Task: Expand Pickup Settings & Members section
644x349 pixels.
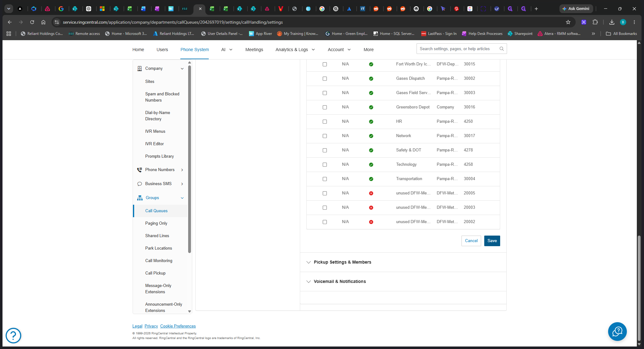Action: coord(403,262)
